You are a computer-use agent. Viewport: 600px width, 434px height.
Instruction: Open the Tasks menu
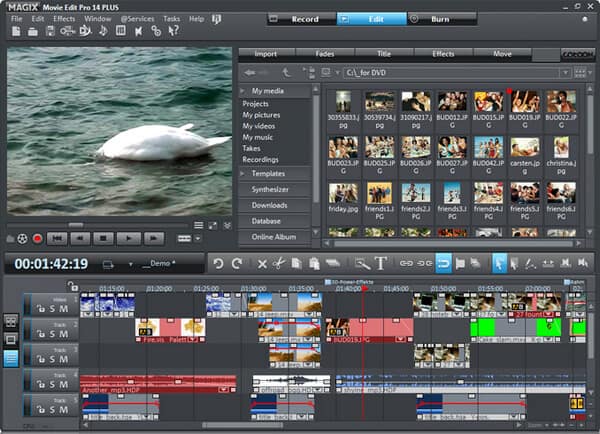(x=171, y=19)
